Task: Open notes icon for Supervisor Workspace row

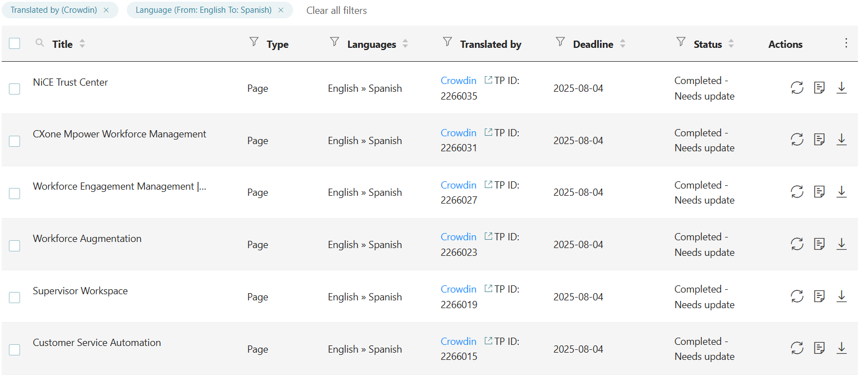Action: coord(819,296)
